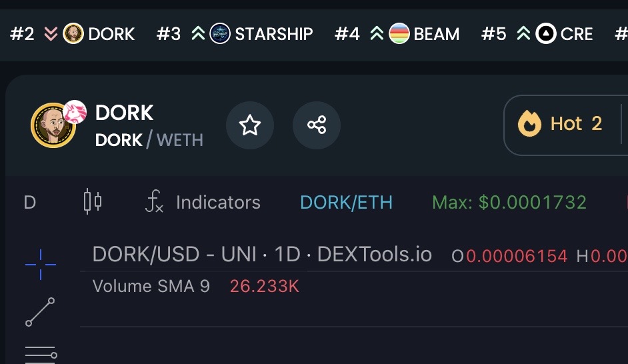Open the candlestick chart style menu
628x364 pixels.
[x=93, y=201]
